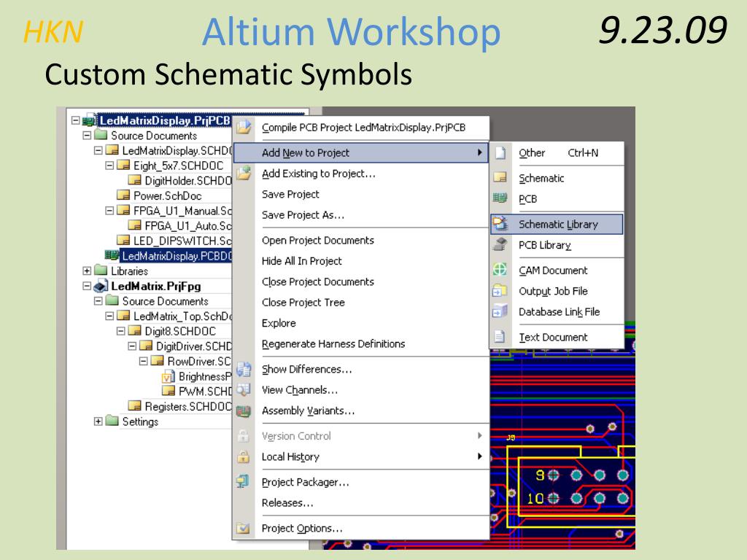Image resolution: width=747 pixels, height=560 pixels.
Task: Select Close Project Tree
Action: (x=303, y=303)
